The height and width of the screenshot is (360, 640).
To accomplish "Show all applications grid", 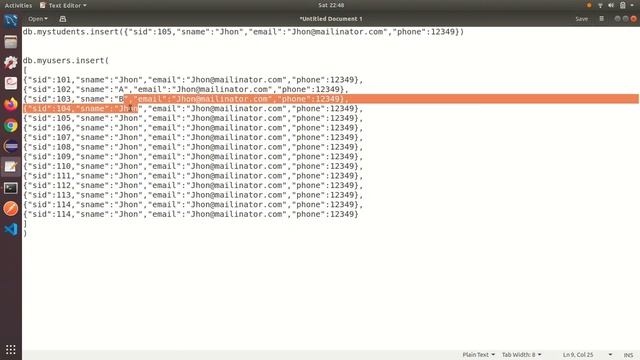I will point(11,349).
